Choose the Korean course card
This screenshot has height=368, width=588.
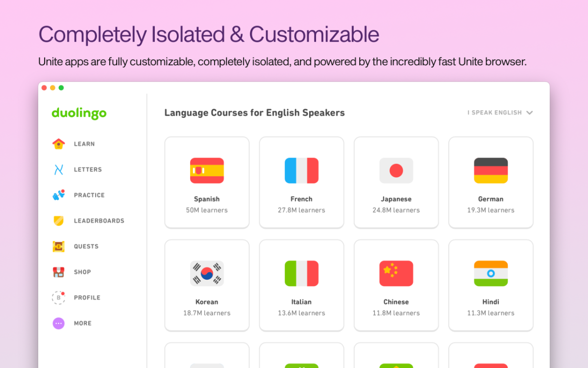[x=207, y=286]
